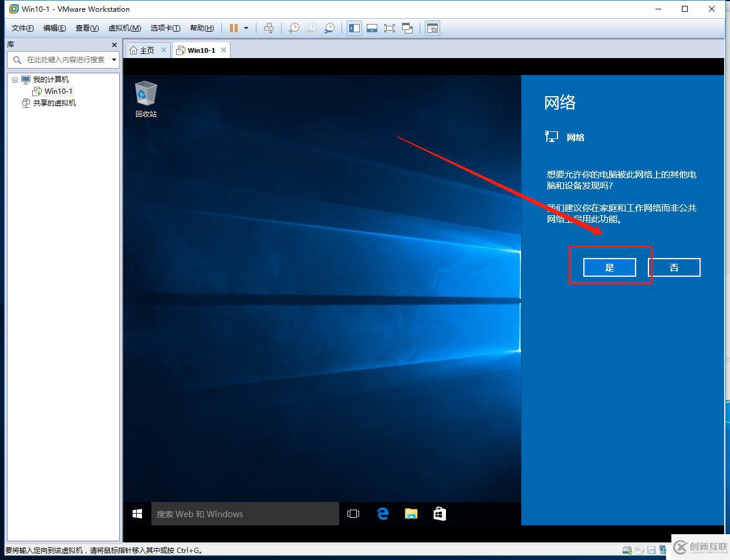
Task: Open the hard disk status icon
Action: point(627,550)
